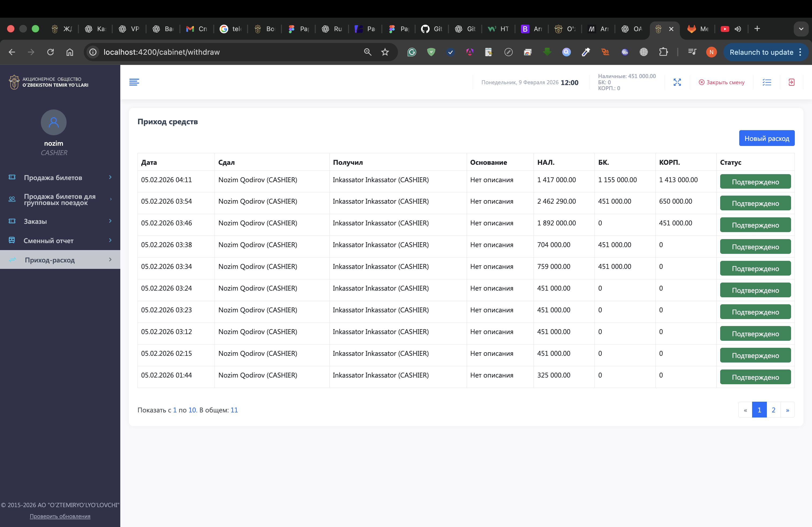Click the red logout icon
This screenshot has width=812, height=527.
[x=791, y=82]
